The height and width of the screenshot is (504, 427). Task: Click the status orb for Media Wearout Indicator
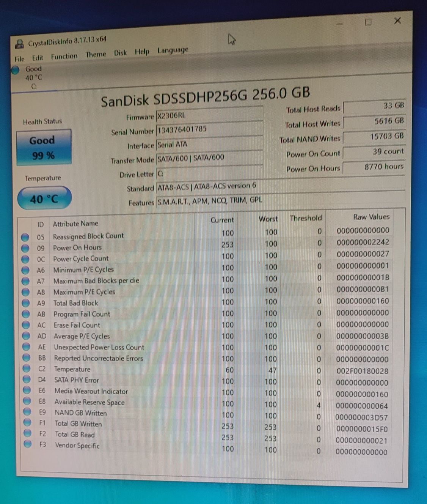(27, 391)
